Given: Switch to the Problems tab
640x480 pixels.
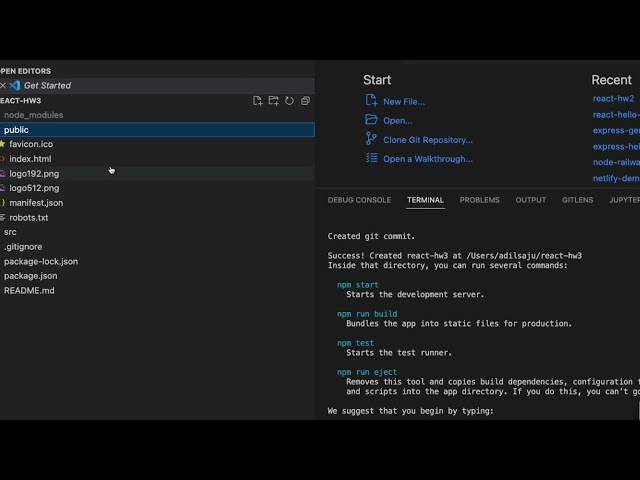Looking at the screenshot, I should point(480,200).
